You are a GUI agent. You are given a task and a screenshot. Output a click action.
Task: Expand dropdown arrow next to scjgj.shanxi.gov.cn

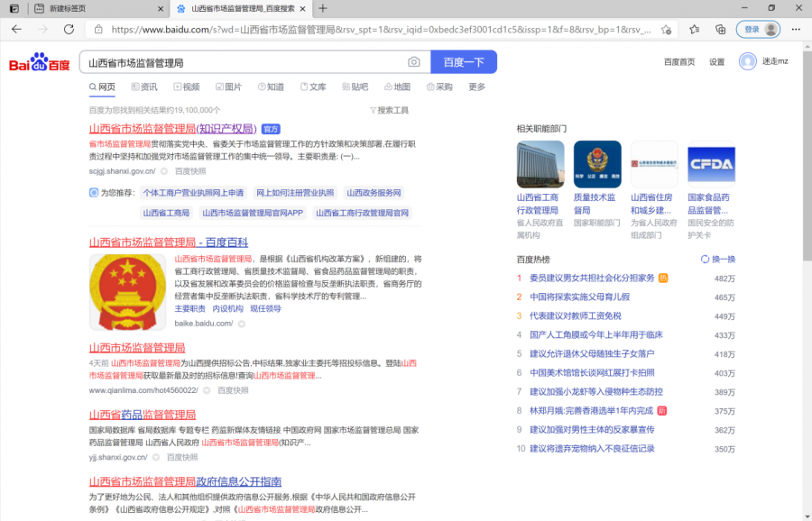(164, 171)
